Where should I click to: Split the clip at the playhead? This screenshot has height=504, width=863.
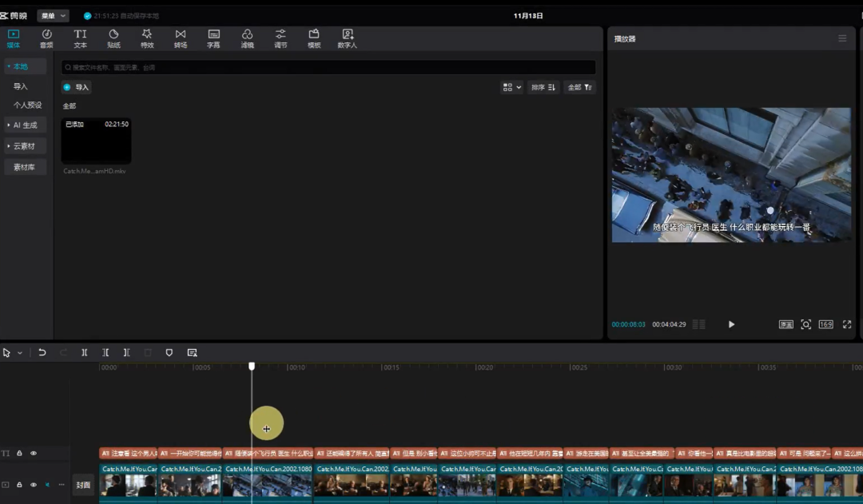[x=84, y=353]
